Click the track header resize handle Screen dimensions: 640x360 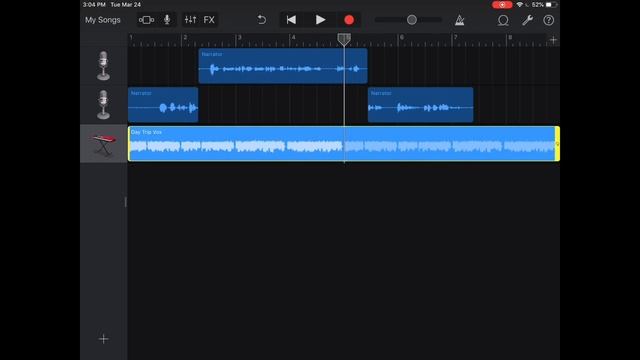[x=126, y=202]
